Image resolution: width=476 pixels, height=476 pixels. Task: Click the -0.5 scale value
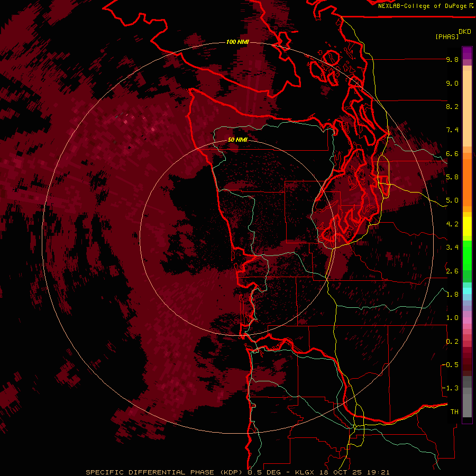(x=450, y=365)
